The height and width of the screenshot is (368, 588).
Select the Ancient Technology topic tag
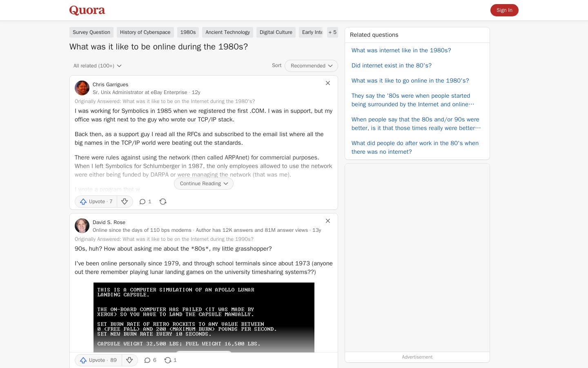pos(227,32)
